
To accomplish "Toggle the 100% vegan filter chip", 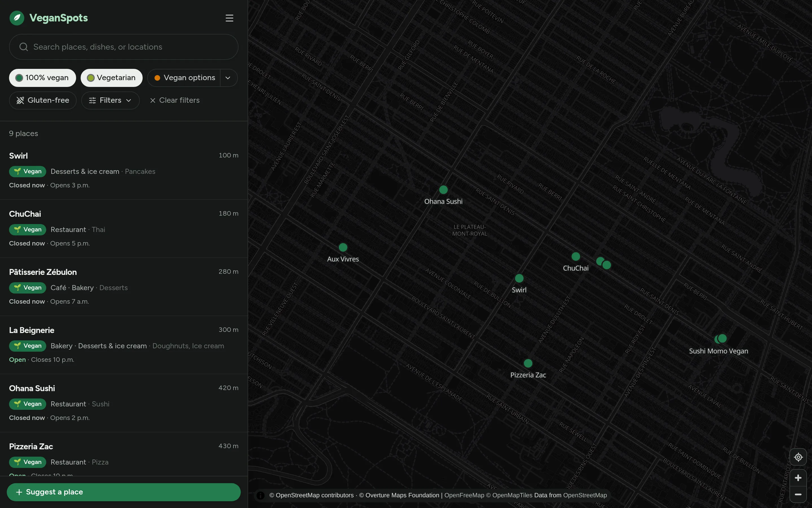I will tap(42, 78).
